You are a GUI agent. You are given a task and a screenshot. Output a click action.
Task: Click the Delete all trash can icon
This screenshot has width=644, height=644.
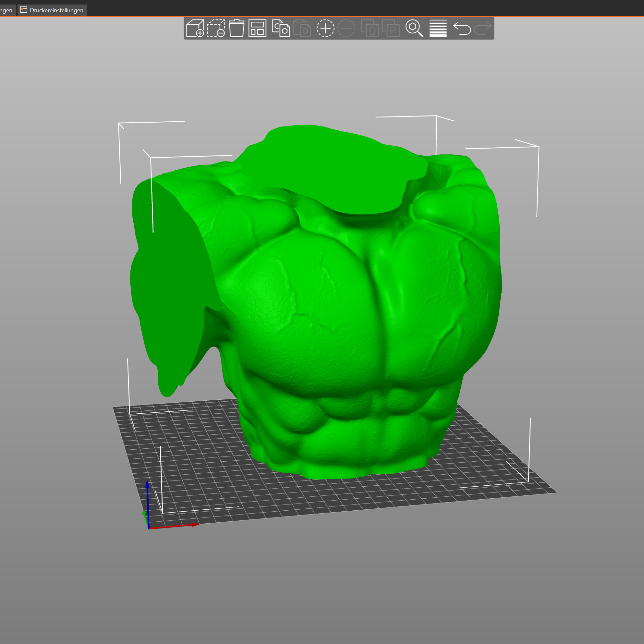[x=237, y=28]
